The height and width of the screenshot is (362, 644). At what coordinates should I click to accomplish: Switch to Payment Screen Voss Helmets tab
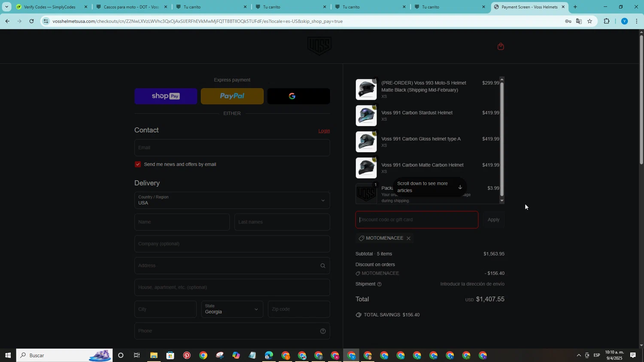pos(529,7)
